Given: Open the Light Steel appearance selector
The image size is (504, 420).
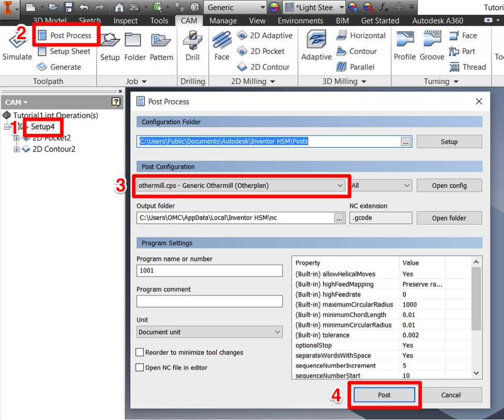Looking at the screenshot, I should point(315,7).
